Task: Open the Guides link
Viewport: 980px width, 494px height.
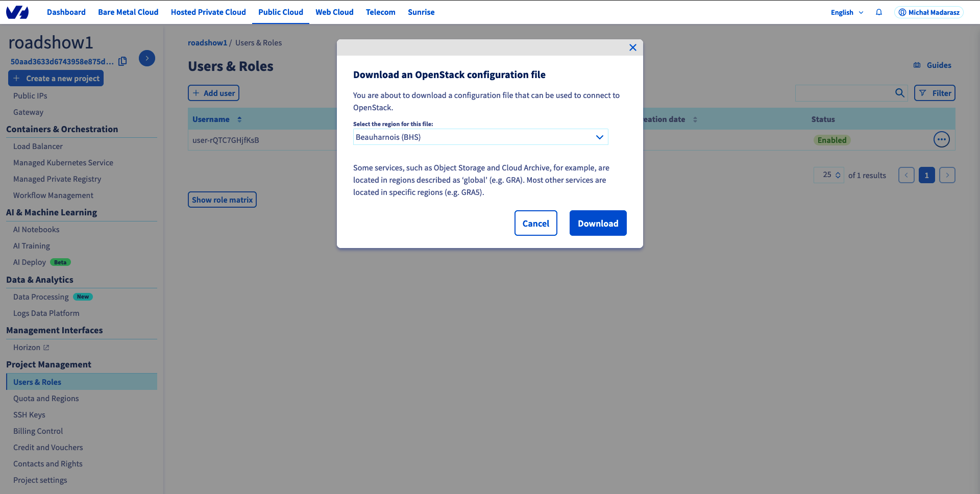Action: point(933,65)
